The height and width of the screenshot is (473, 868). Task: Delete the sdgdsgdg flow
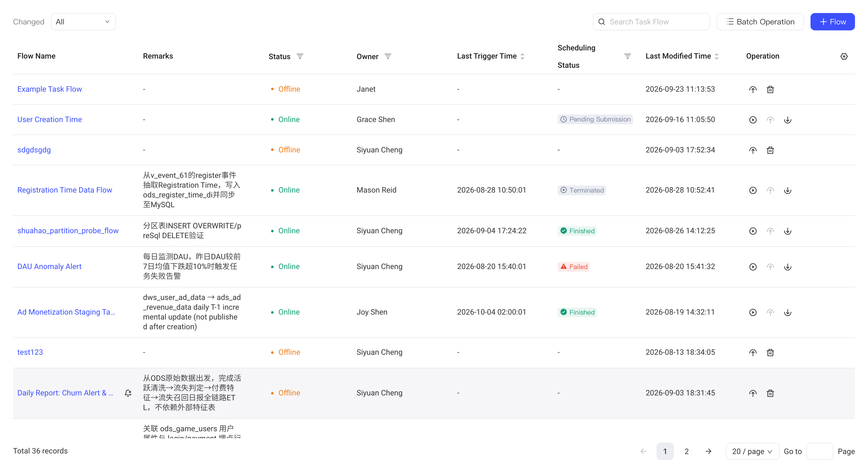click(x=770, y=150)
